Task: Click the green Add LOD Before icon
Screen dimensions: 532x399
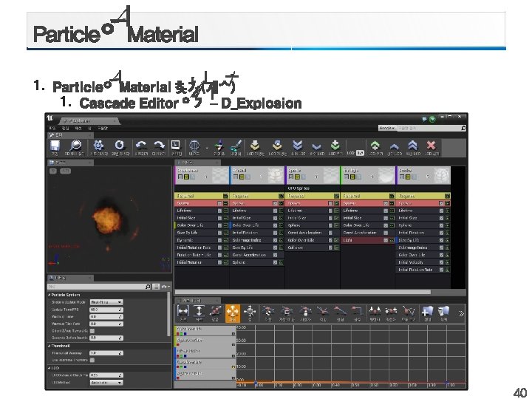Action: pos(335,146)
